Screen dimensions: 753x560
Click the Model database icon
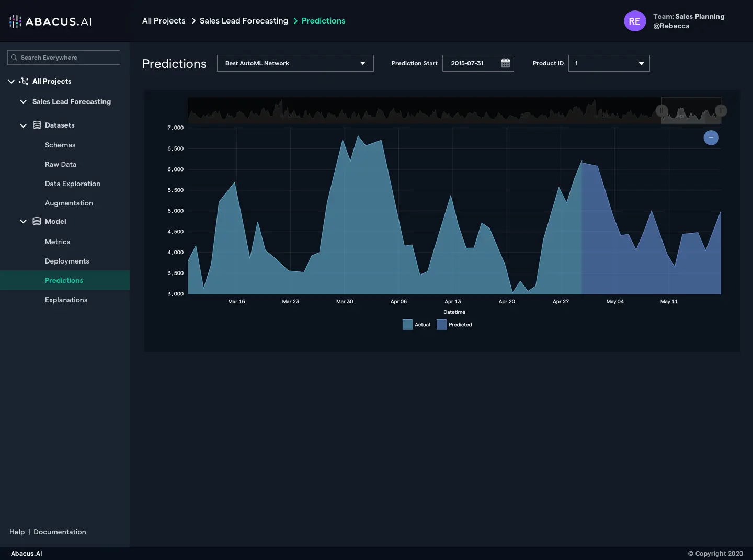[x=37, y=221]
